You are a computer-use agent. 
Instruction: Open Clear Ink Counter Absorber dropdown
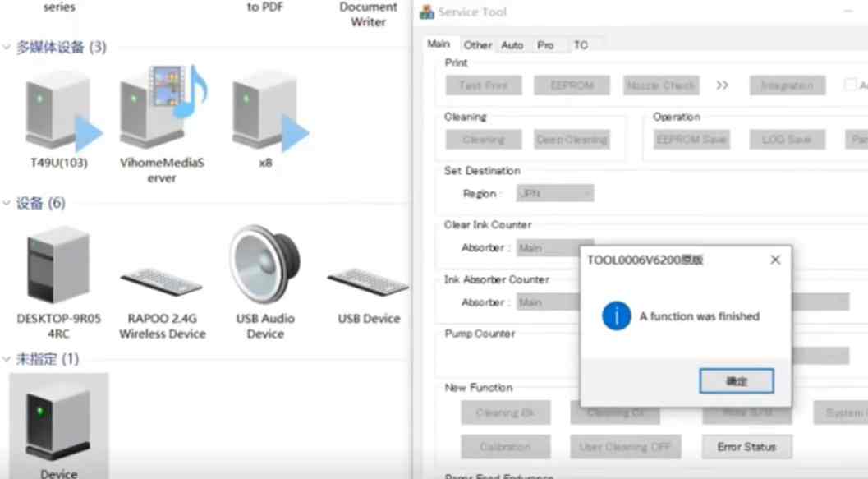[x=555, y=248]
